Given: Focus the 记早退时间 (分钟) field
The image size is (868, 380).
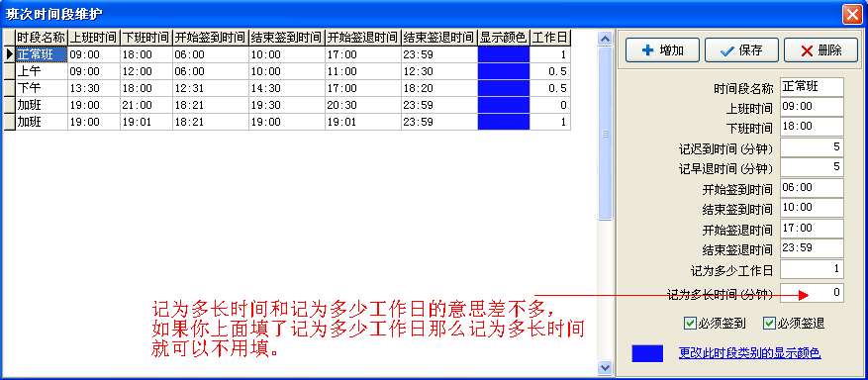Looking at the screenshot, I should (x=812, y=167).
